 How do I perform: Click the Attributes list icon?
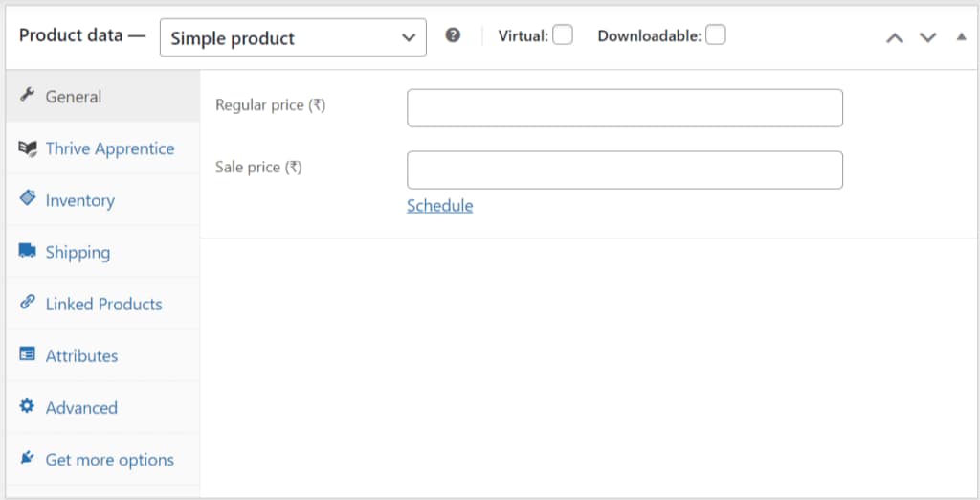coord(28,354)
